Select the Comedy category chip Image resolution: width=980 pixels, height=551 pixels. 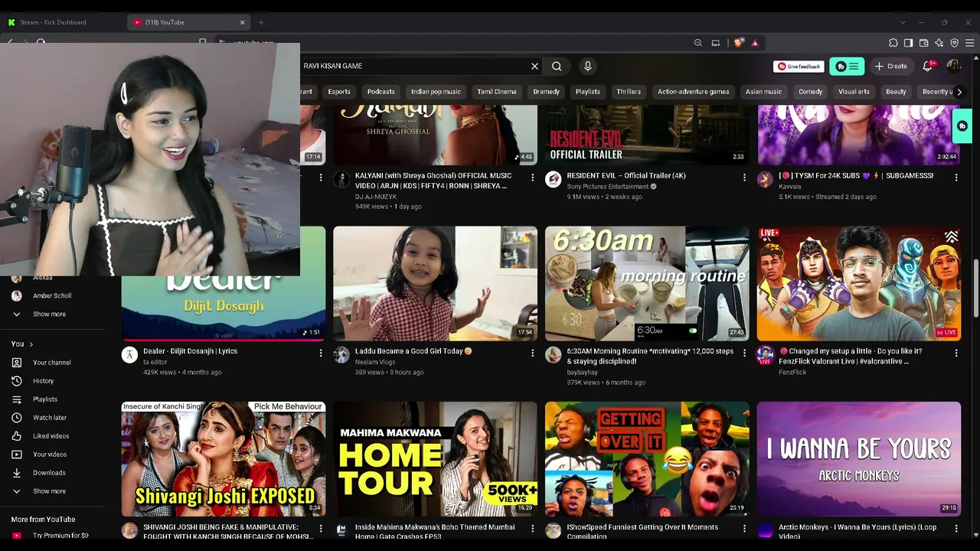810,92
